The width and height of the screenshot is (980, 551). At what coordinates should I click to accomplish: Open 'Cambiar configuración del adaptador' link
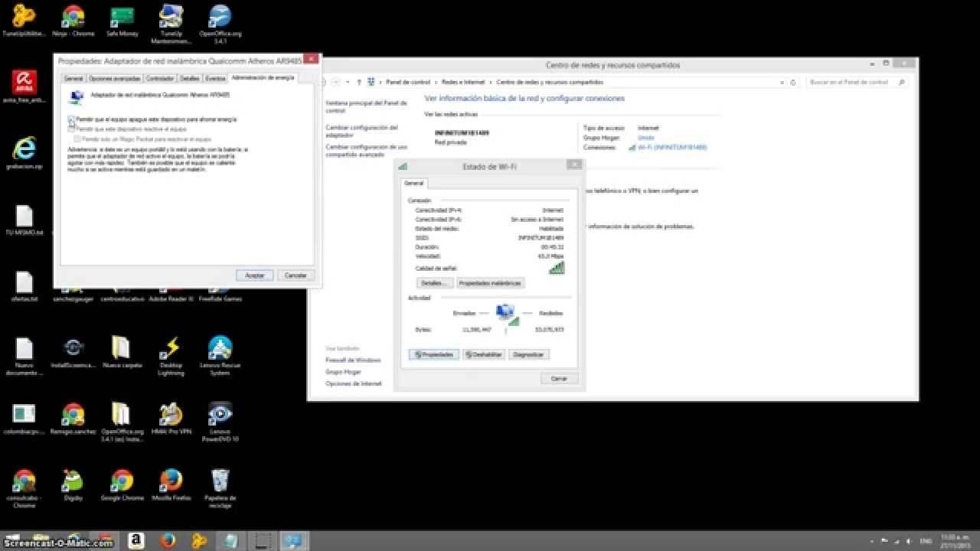pyautogui.click(x=361, y=131)
